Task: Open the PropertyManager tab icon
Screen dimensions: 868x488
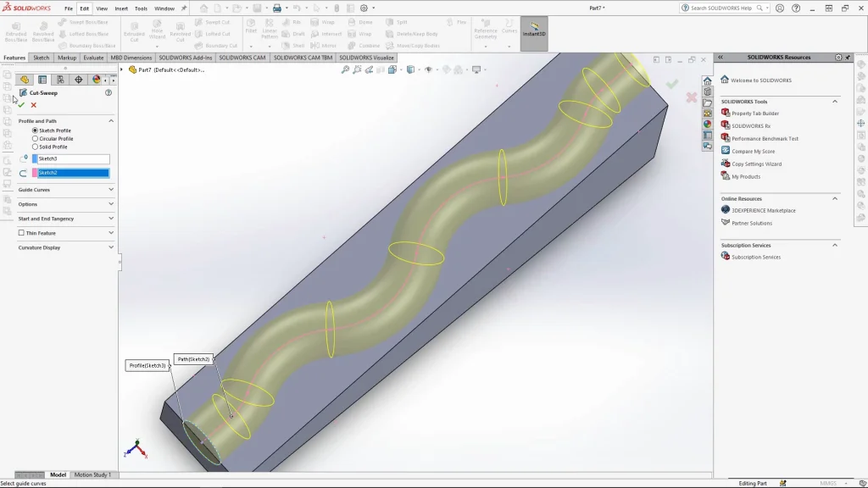Action: point(42,80)
